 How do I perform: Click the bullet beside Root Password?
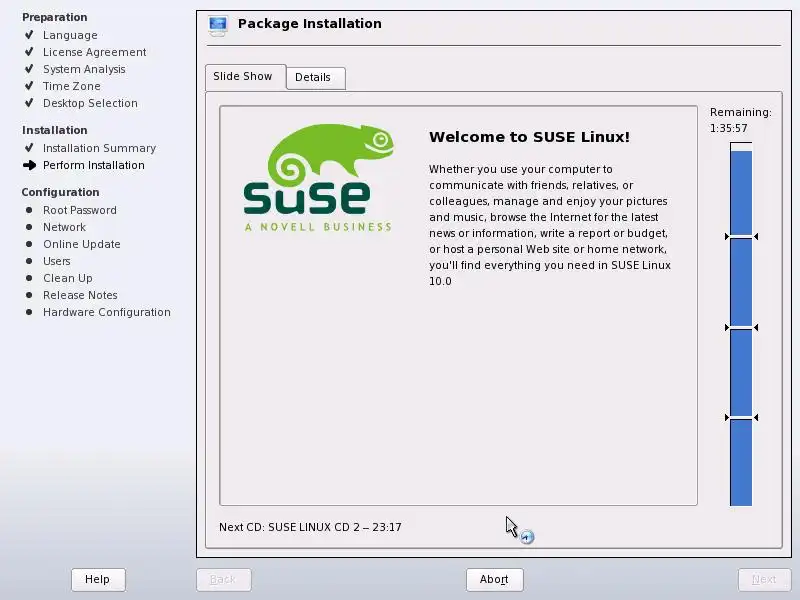pos(29,210)
